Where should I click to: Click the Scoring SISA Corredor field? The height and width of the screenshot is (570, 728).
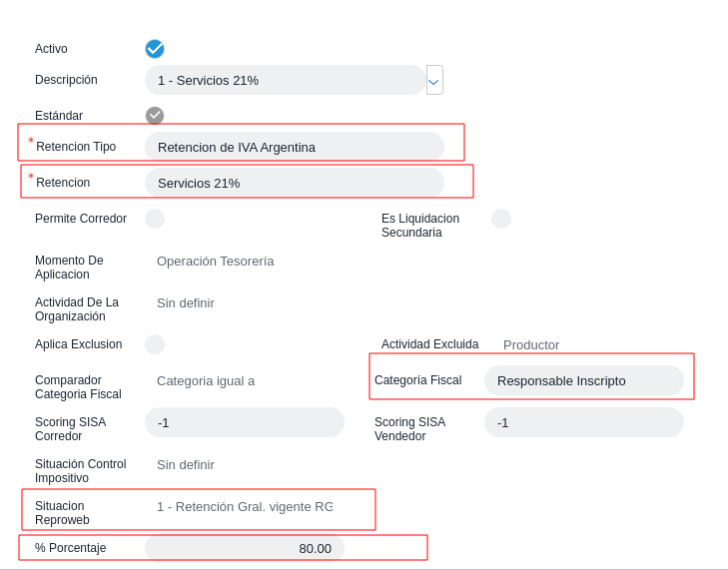point(245,422)
